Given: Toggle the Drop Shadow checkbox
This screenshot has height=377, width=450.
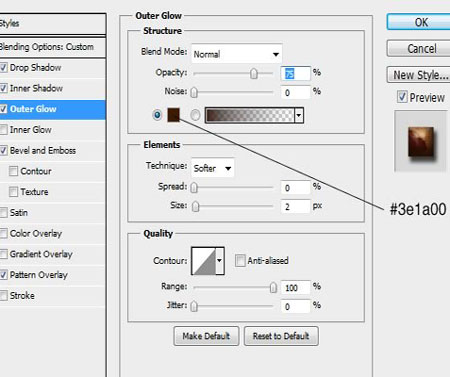Looking at the screenshot, I should tap(3, 68).
